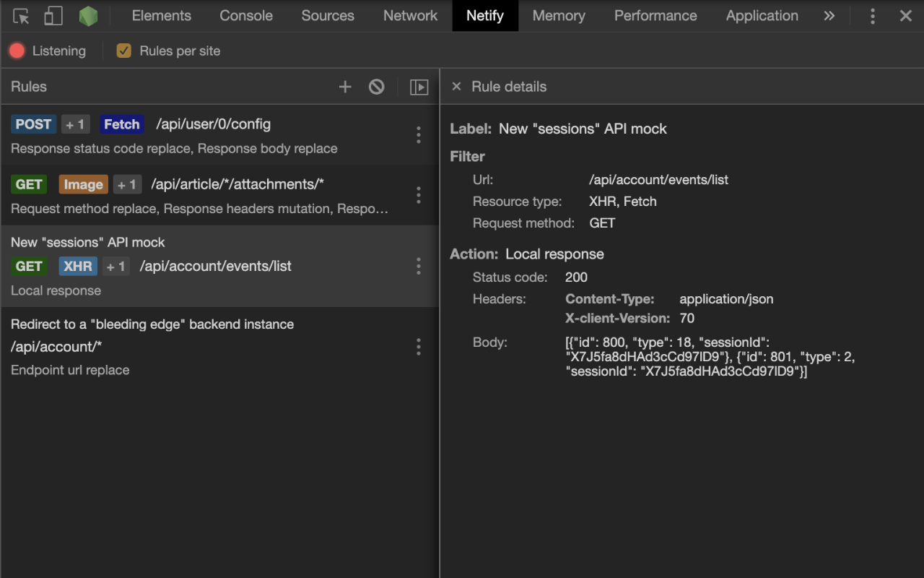Click the 'Action: Local response' heading
The width and height of the screenshot is (924, 578).
527,254
